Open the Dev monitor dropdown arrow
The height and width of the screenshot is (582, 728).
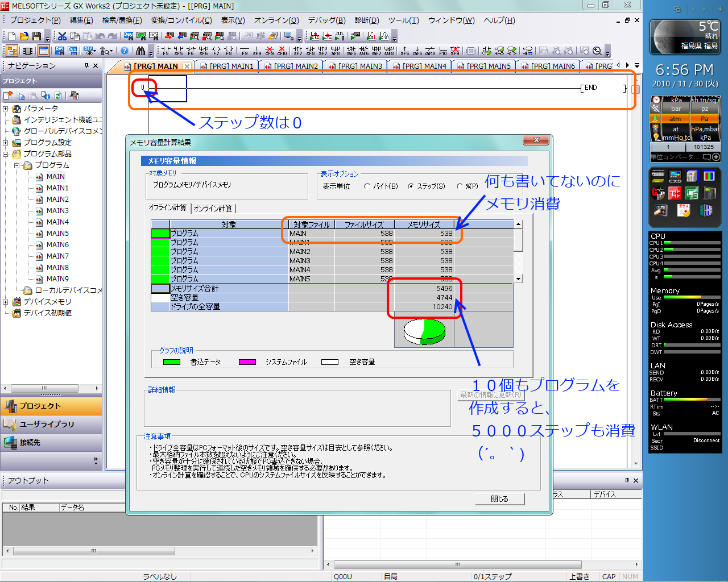click(93, 51)
